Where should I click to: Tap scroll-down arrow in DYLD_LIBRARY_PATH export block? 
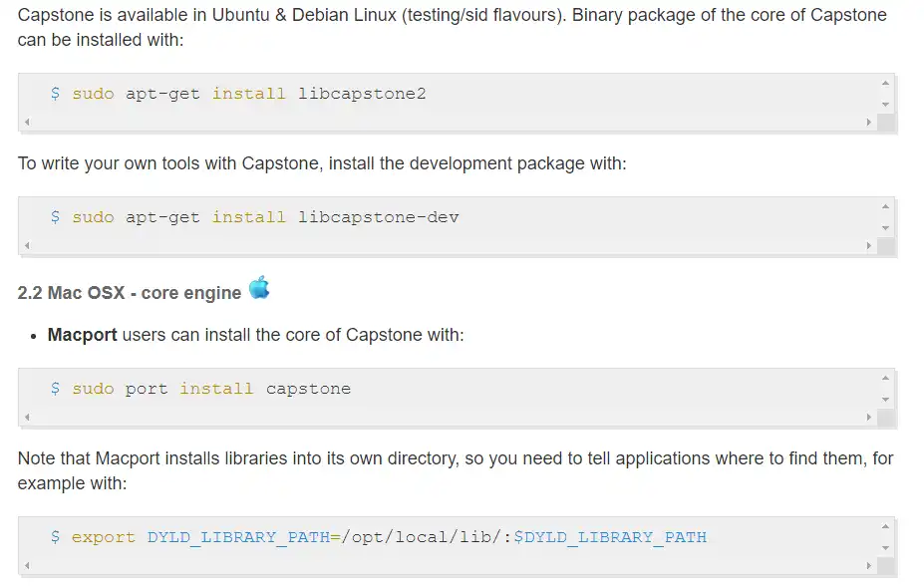point(885,548)
